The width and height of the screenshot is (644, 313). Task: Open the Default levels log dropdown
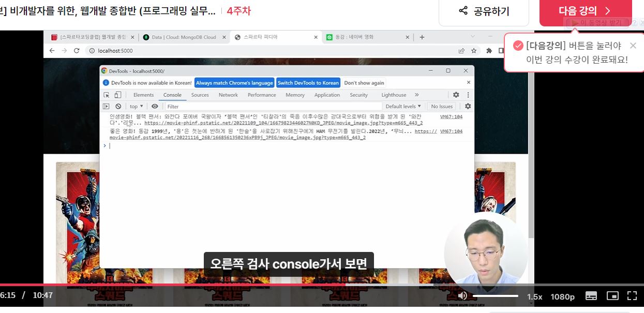pyautogui.click(x=403, y=106)
